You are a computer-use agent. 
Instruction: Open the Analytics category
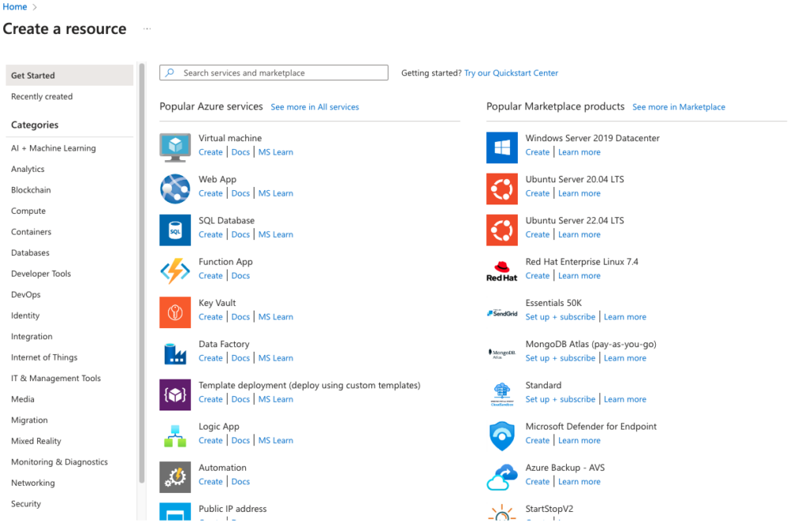pyautogui.click(x=28, y=169)
